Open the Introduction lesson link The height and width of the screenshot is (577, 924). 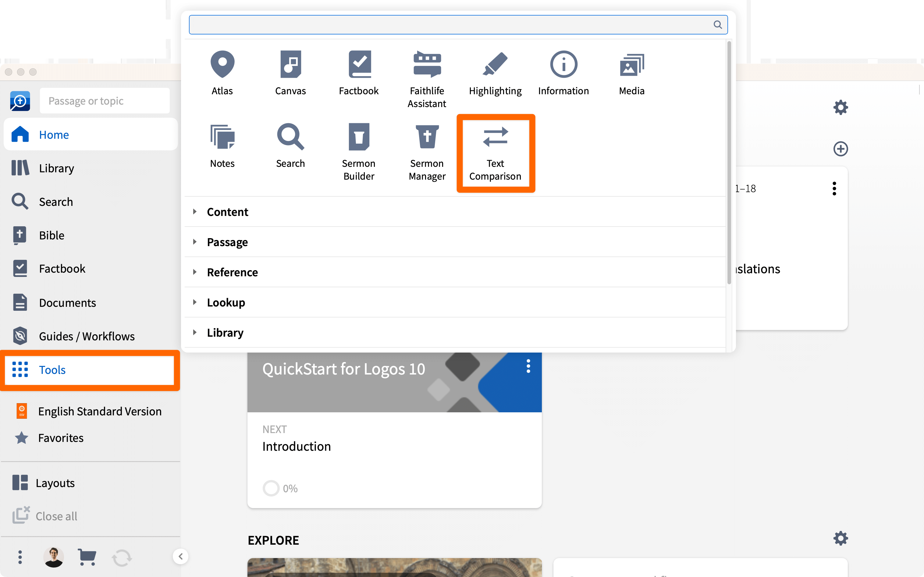[296, 446]
